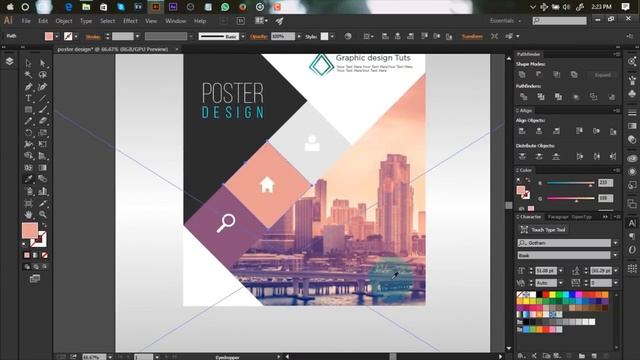Open the zoom level dropdown in status bar
The image size is (640, 360).
click(x=110, y=357)
